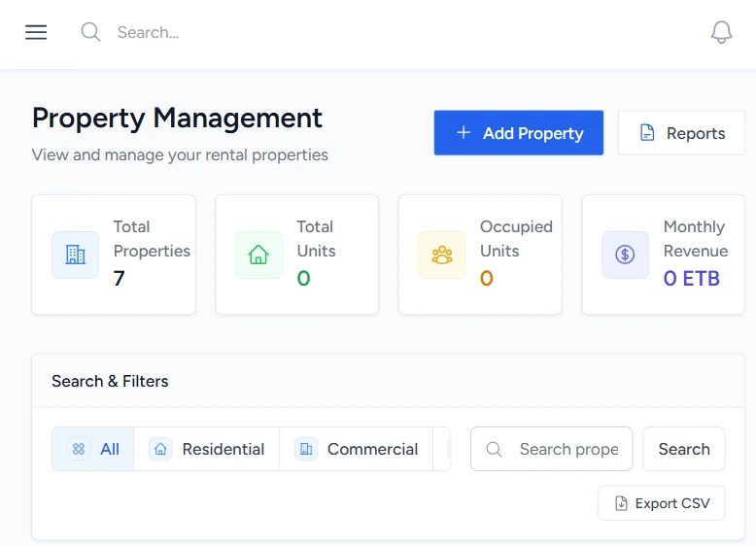Viewport: 756px width, 546px height.
Task: Click the magnifier icon in top bar
Action: coord(90,32)
